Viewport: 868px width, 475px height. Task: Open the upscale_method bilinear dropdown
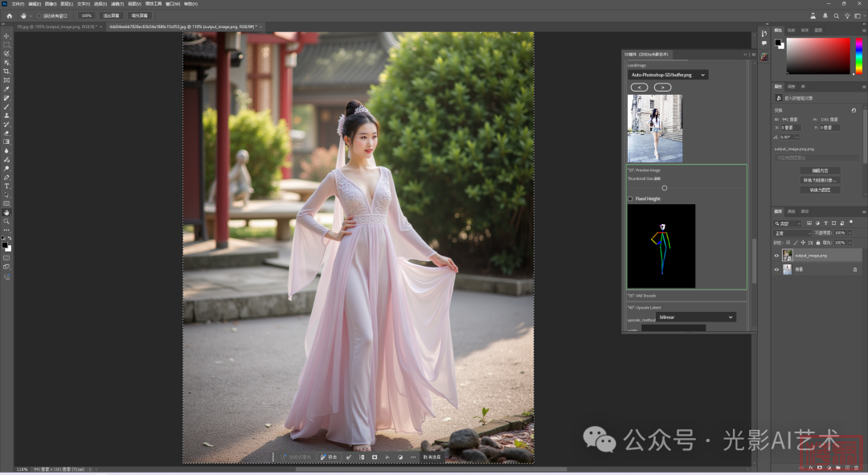point(695,317)
